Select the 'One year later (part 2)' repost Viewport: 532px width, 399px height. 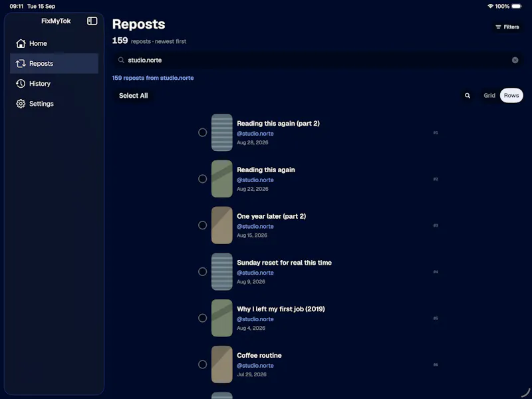click(x=203, y=225)
